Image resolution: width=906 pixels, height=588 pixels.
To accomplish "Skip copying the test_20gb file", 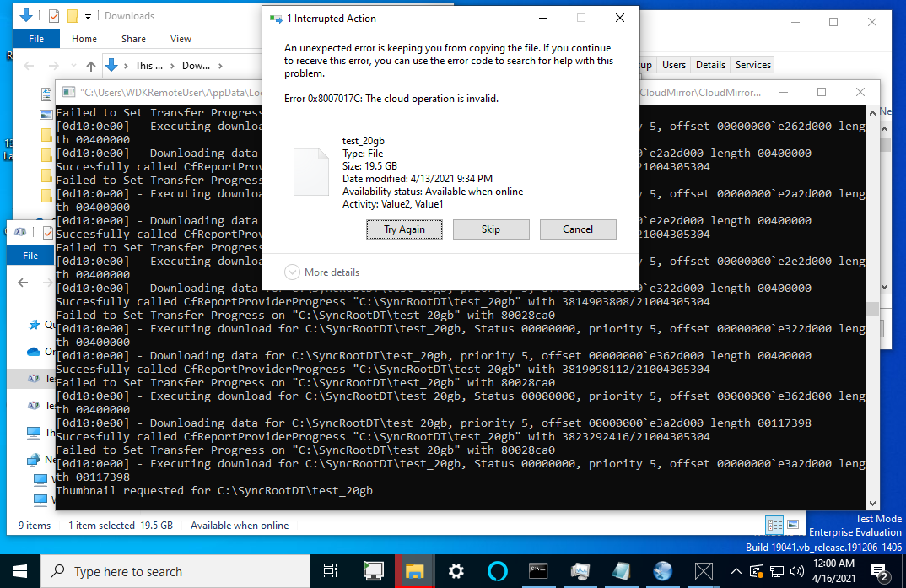I will click(491, 229).
